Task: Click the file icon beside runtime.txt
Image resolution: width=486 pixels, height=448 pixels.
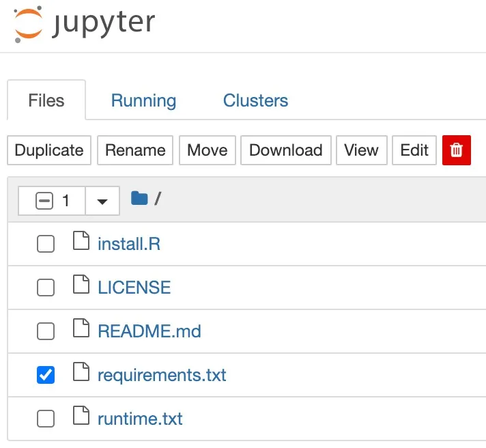Action: (x=81, y=417)
